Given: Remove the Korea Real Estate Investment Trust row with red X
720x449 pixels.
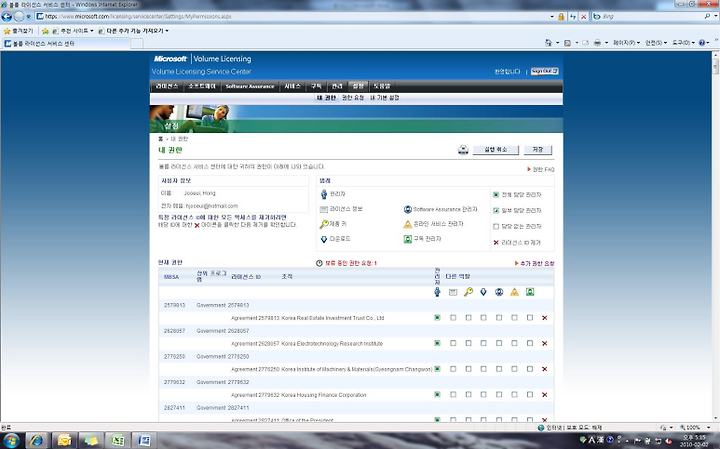Looking at the screenshot, I should 545,318.
